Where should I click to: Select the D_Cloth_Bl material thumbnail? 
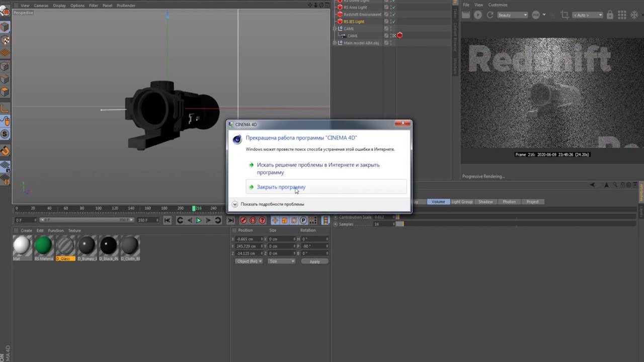[x=130, y=248]
